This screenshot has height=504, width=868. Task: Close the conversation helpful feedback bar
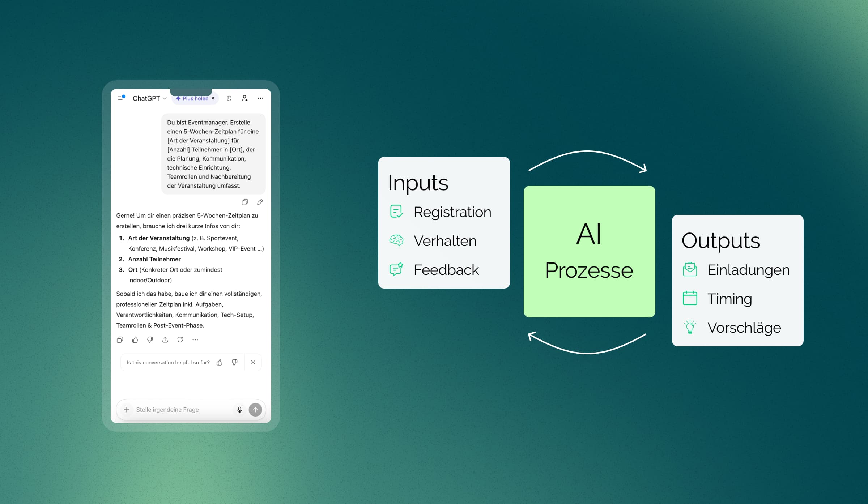253,362
